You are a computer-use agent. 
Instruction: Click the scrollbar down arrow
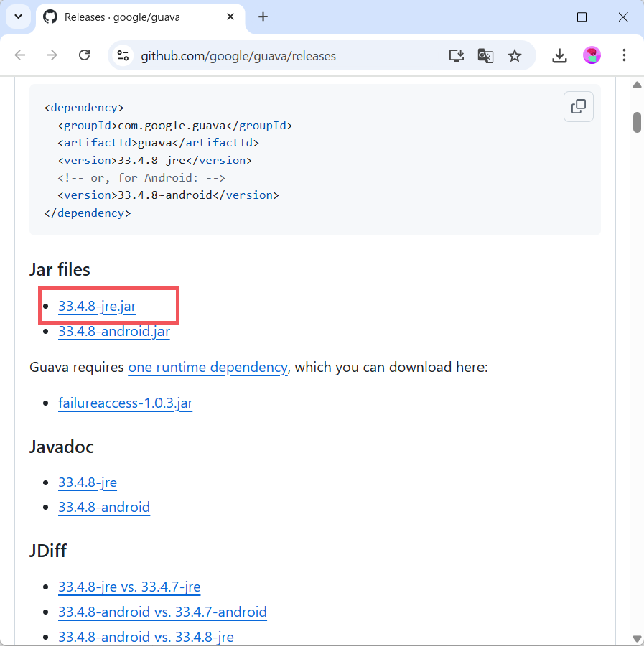click(637, 639)
